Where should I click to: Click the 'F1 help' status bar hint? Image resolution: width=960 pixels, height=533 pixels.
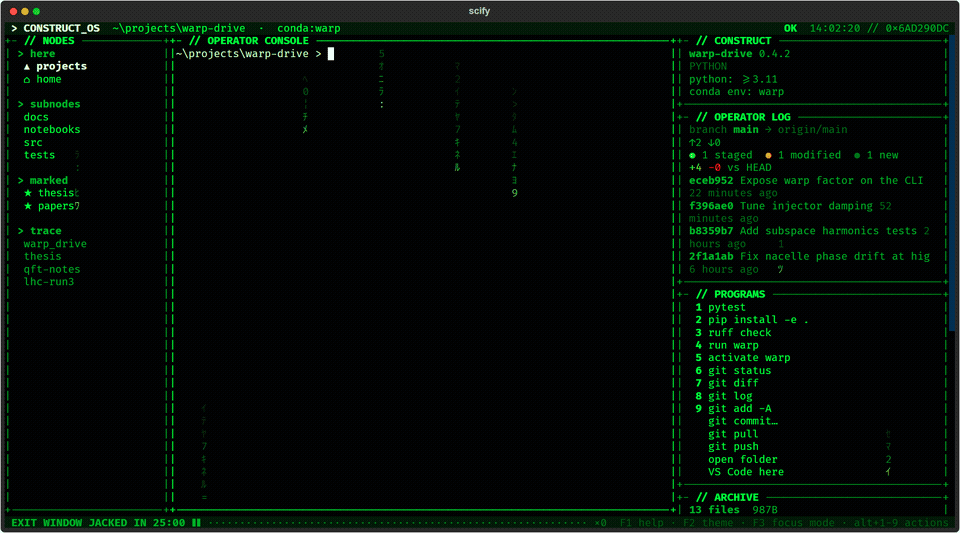pos(641,523)
